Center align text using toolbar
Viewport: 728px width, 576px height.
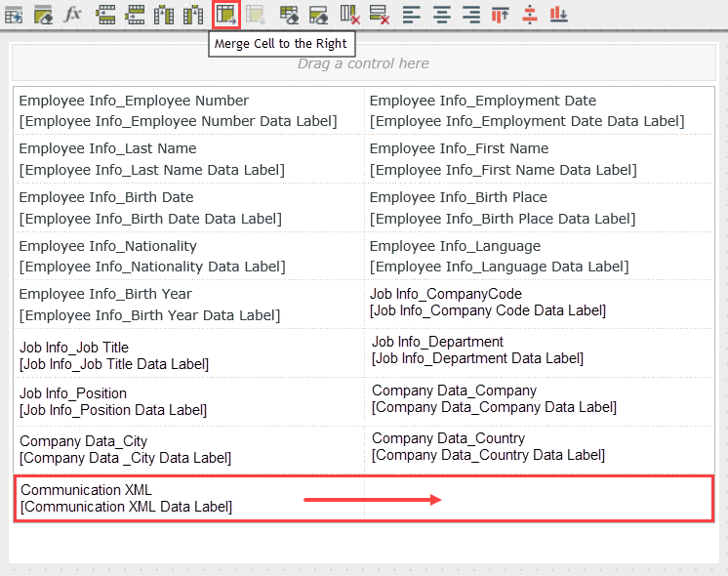pos(441,15)
